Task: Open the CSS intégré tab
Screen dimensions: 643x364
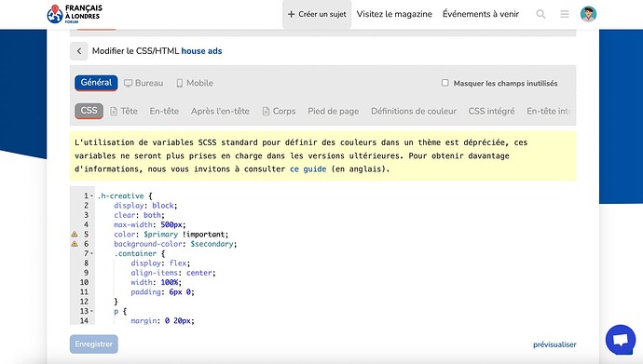Action: [491, 111]
